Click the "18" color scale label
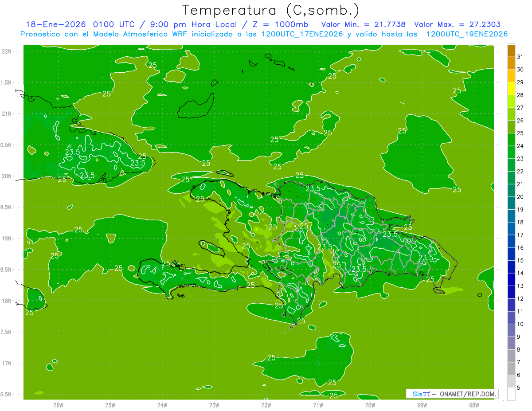Viewport: 532px width, 411px height. pyautogui.click(x=520, y=222)
